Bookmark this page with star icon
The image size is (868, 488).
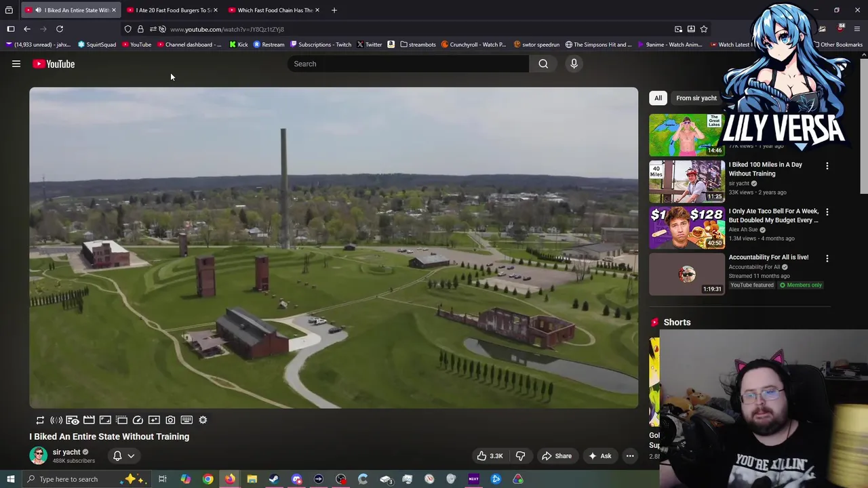pyautogui.click(x=704, y=29)
